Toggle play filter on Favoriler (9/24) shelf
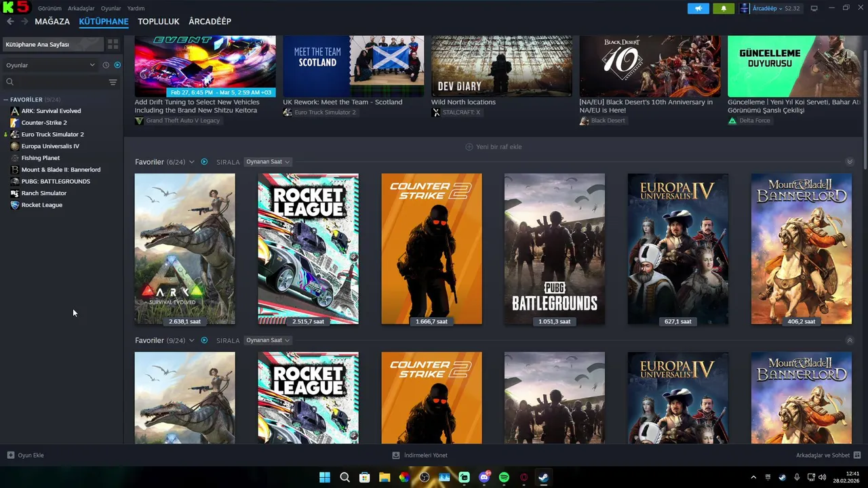The height and width of the screenshot is (488, 868). (204, 340)
